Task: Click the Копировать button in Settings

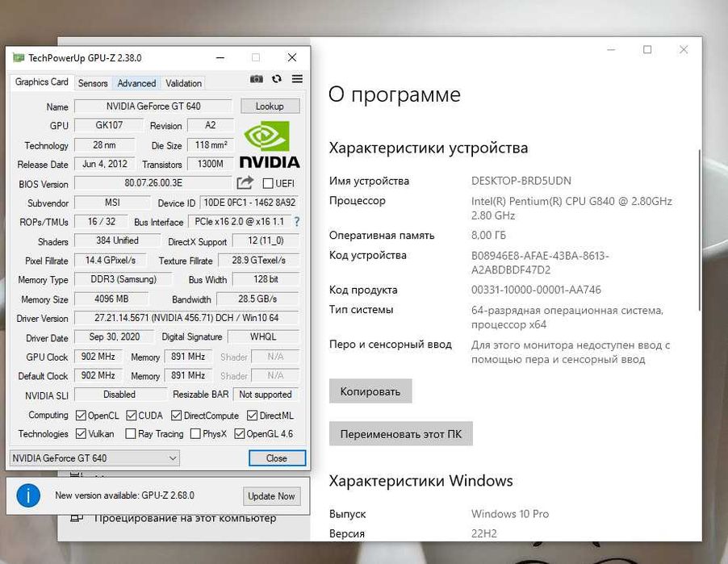Action: pyautogui.click(x=370, y=391)
